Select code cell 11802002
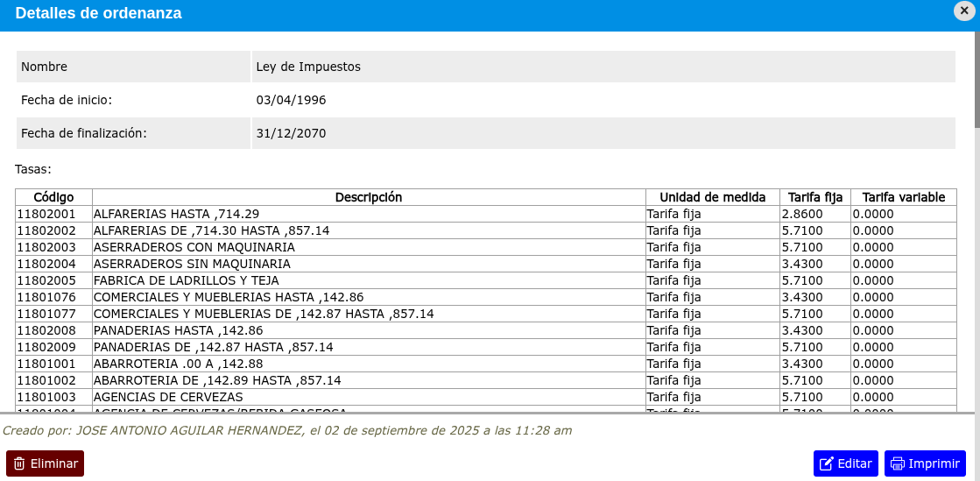Viewport: 980px width, 481px height. tap(53, 230)
